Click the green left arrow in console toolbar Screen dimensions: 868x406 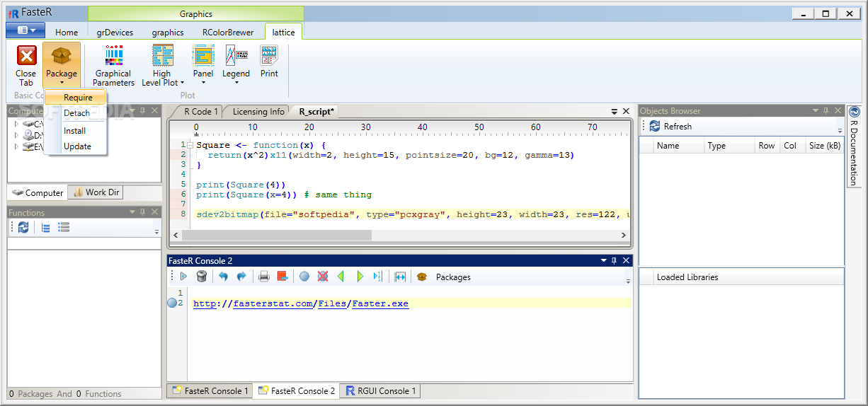tap(341, 277)
